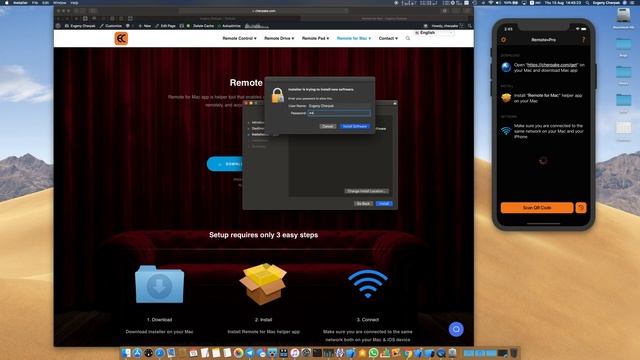This screenshot has height=360, width=640.
Task: Open WhatsApp from the Dock
Action: 373,353
